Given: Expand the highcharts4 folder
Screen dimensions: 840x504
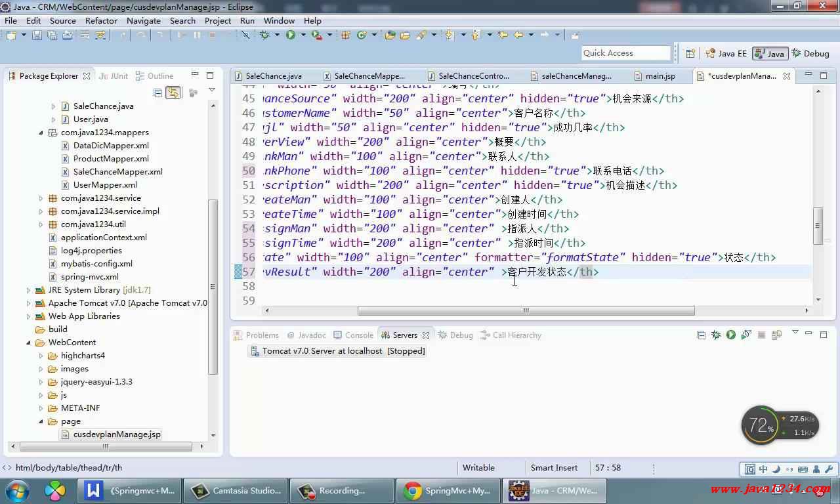Looking at the screenshot, I should pos(41,356).
